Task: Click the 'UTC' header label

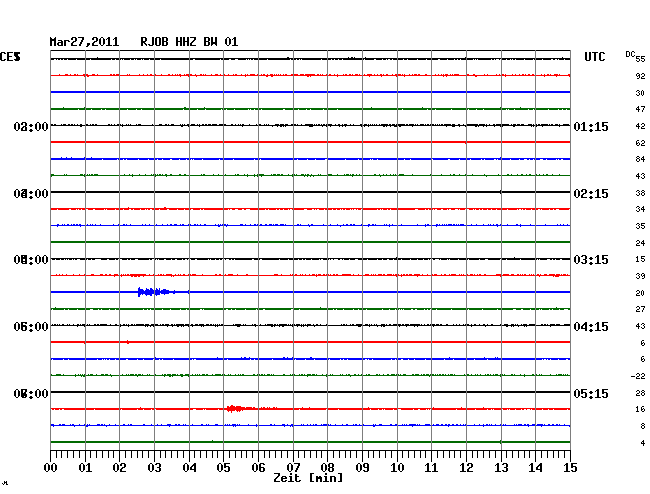Action: (594, 57)
